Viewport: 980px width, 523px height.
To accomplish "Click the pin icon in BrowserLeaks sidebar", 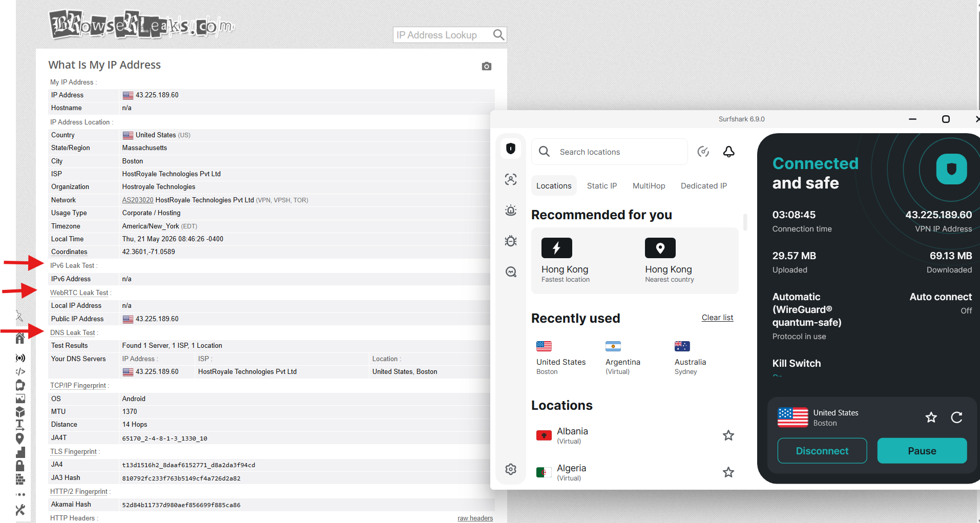I will (19, 316).
